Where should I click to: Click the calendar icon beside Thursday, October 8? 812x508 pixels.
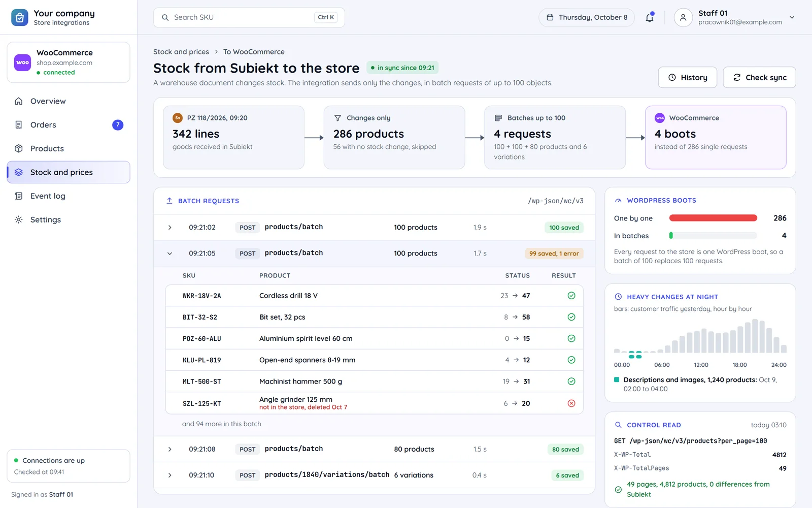(x=550, y=17)
